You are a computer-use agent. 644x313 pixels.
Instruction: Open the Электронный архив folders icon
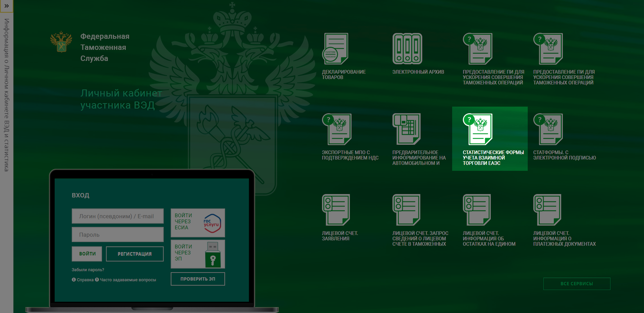click(x=407, y=49)
